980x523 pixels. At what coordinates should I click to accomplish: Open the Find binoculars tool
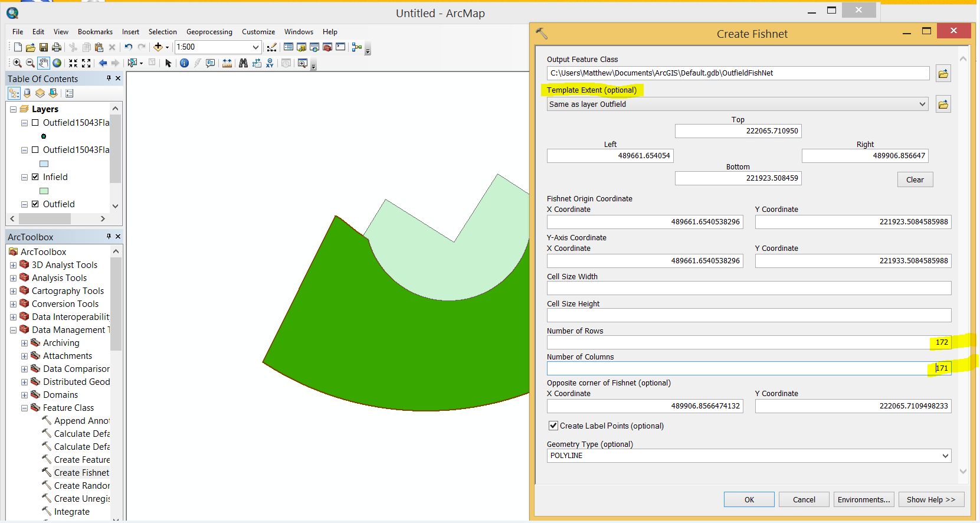coord(243,63)
